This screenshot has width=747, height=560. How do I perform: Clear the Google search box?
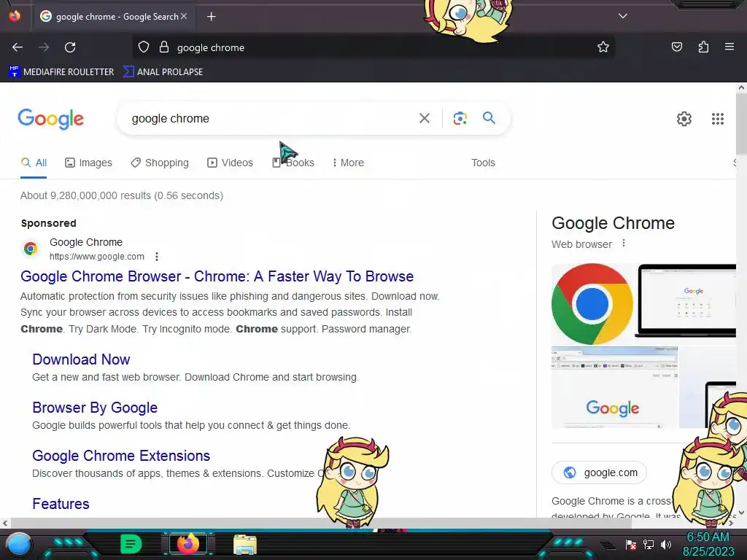(424, 118)
